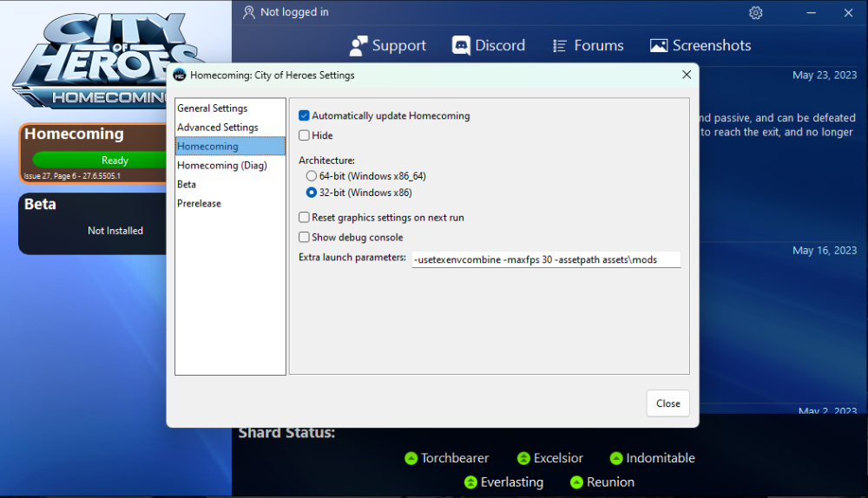Click the Torchbearer shard status icon
The image size is (868, 498).
[x=411, y=458]
